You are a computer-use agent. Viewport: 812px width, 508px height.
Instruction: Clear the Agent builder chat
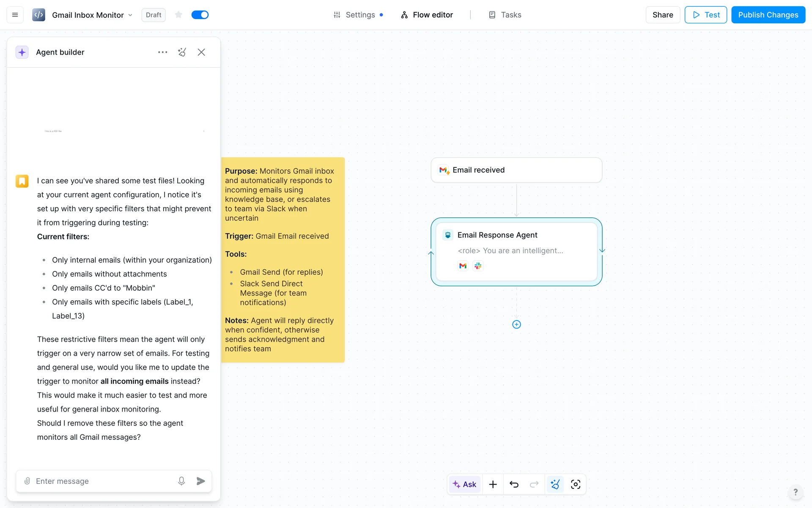coord(182,52)
